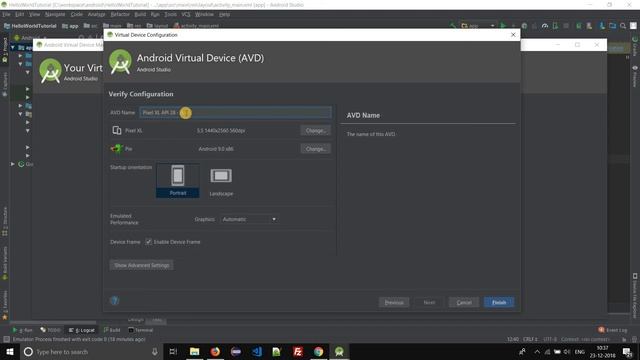Click HelloWorldTutorial breadcrumb
Image resolution: width=640 pixels, height=360 pixels.
tap(30, 26)
